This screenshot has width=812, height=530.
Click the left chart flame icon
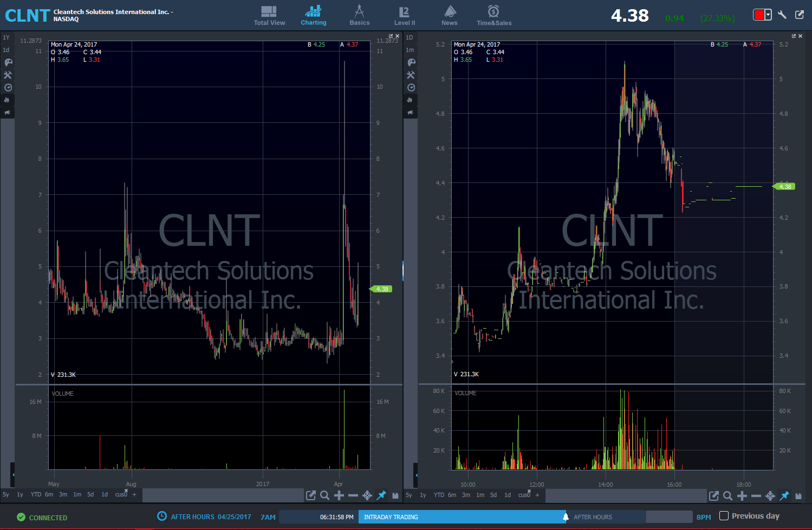(x=7, y=100)
